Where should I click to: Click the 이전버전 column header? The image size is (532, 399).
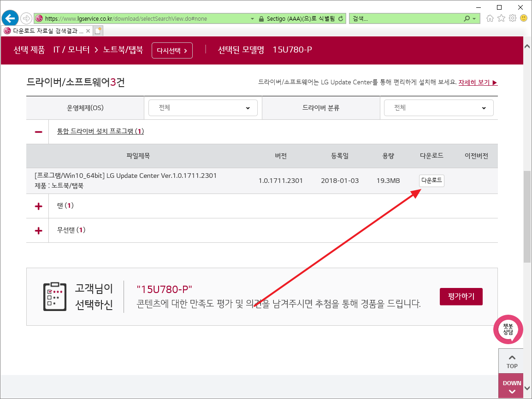point(476,156)
